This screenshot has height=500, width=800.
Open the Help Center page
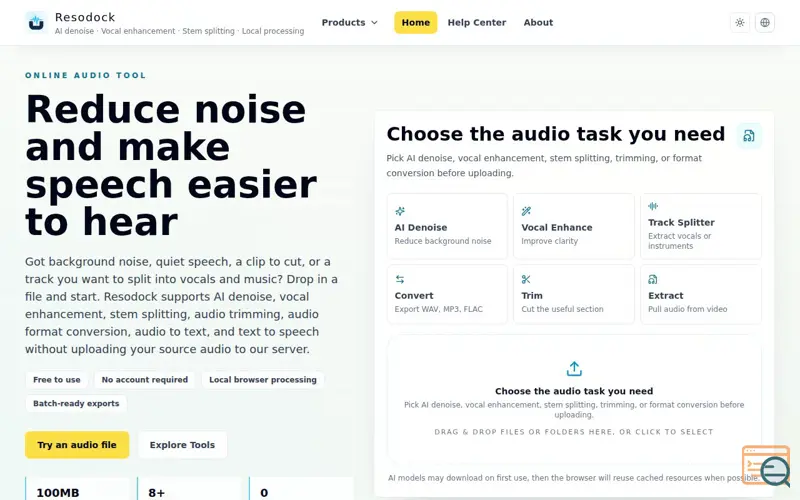pos(477,22)
